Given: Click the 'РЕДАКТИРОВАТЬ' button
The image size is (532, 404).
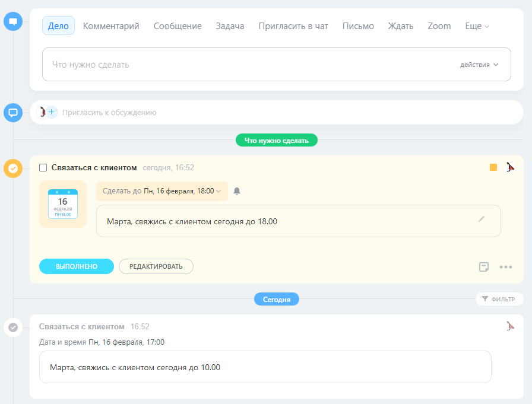Looking at the screenshot, I should (156, 266).
